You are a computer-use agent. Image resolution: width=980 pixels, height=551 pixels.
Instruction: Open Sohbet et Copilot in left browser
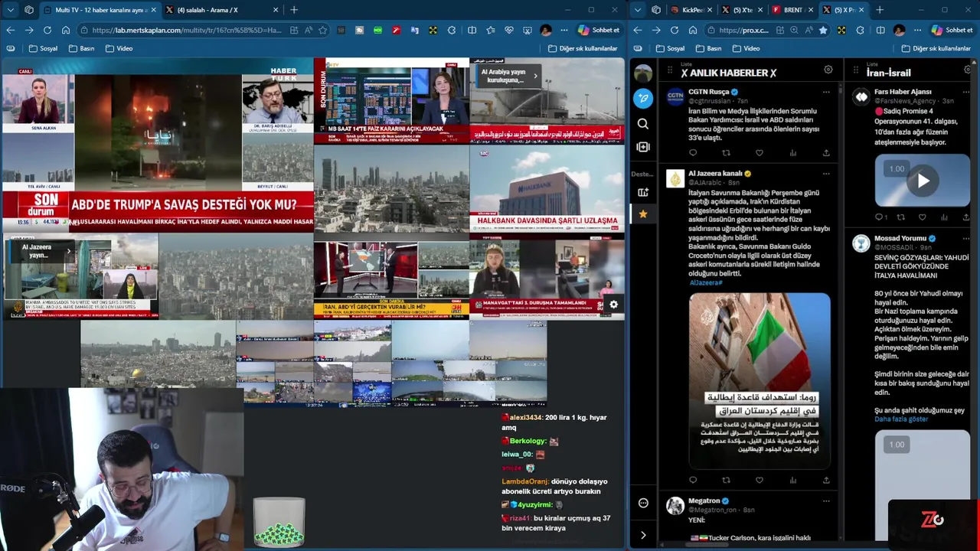click(599, 30)
